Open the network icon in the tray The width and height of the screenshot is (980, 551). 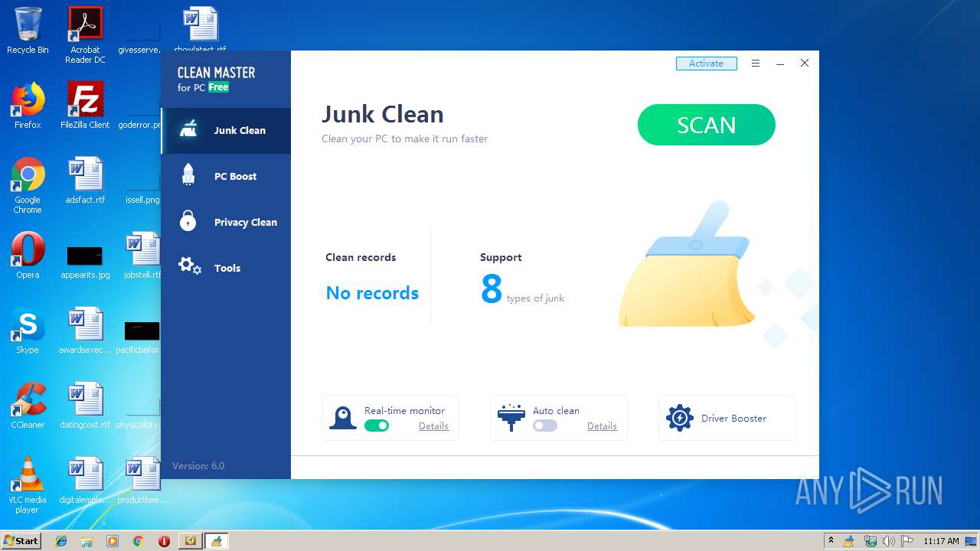(870, 541)
